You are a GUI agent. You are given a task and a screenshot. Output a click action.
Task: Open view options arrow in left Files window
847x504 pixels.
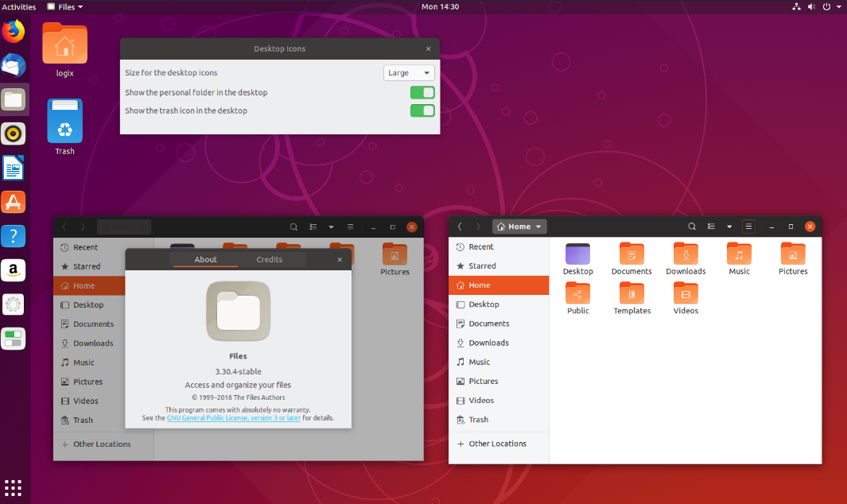click(331, 227)
